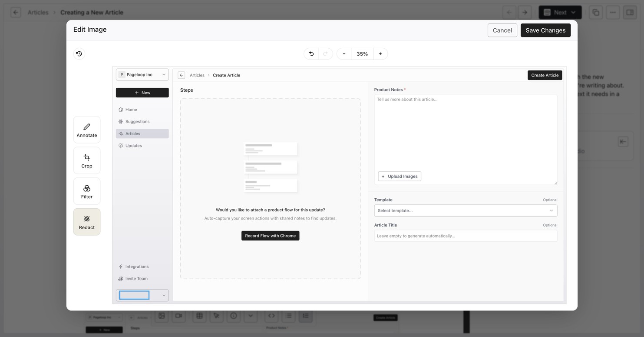Click the Product Notes text area
This screenshot has height=337, width=644.
(466, 140)
